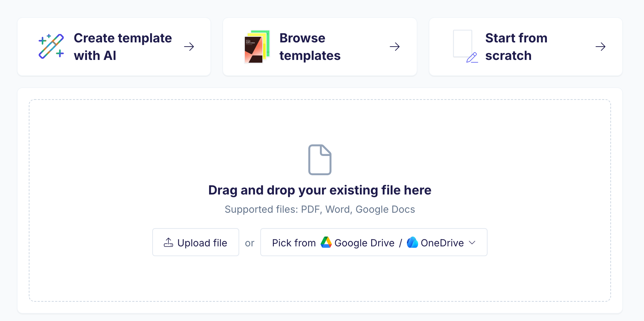Click arrow next to Start from scratch
Image resolution: width=644 pixels, height=321 pixels.
[601, 47]
